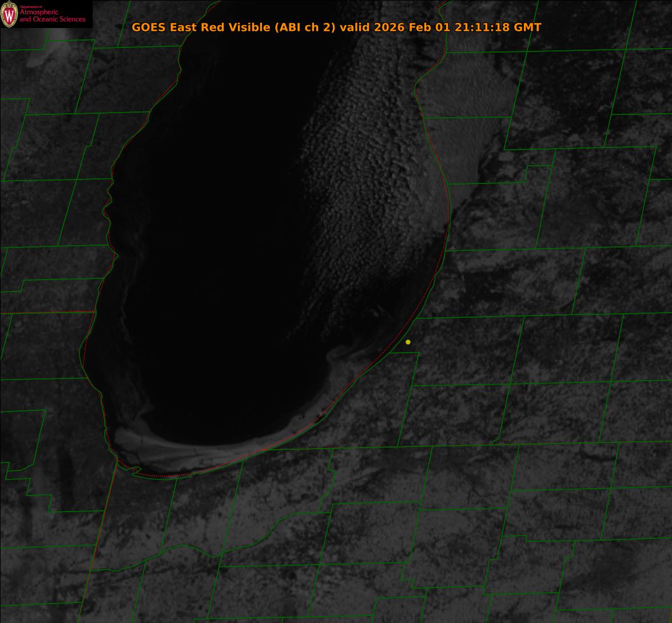Click the word "valid" in the title
672x623 pixels.
click(354, 27)
